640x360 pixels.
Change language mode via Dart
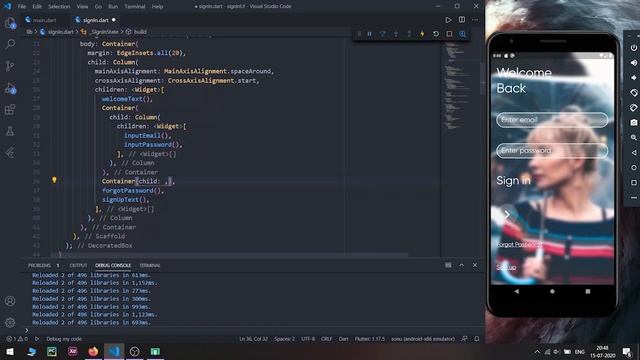click(344, 339)
